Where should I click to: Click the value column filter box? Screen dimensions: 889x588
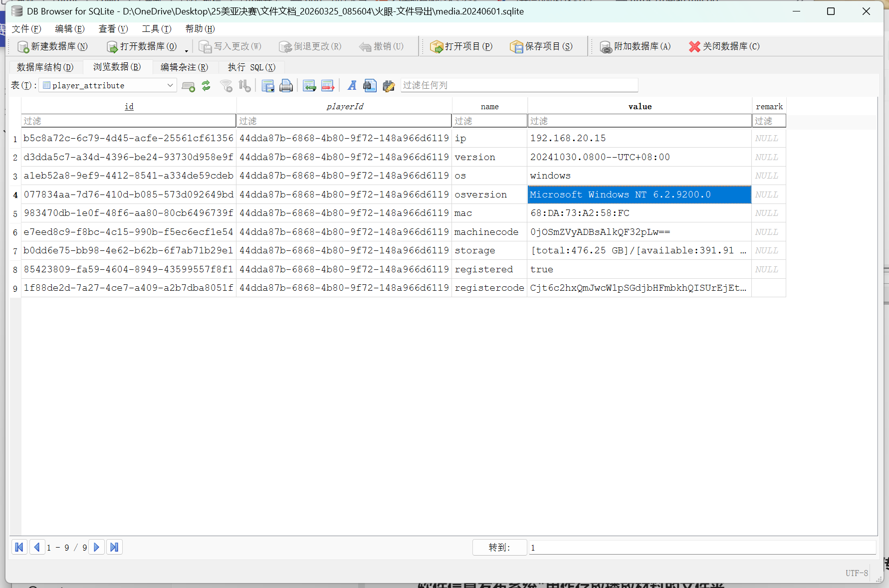point(640,121)
